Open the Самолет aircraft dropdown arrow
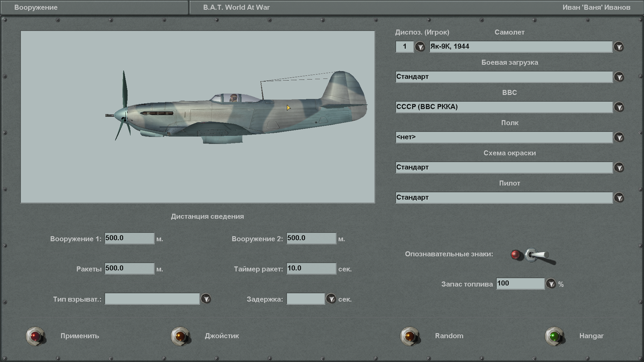The width and height of the screenshot is (644, 362). click(x=619, y=47)
